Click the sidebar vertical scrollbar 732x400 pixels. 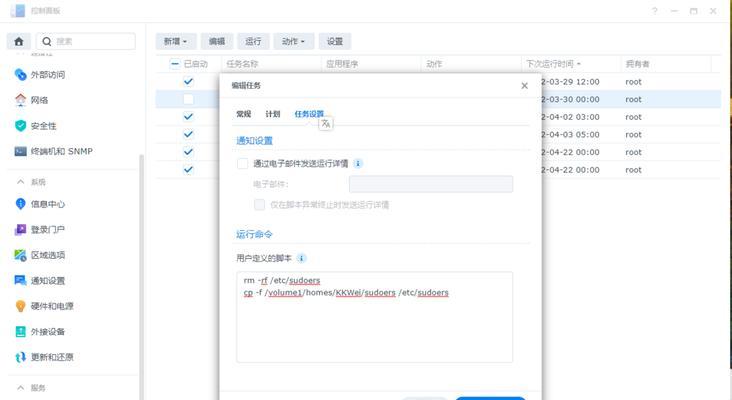(141, 275)
